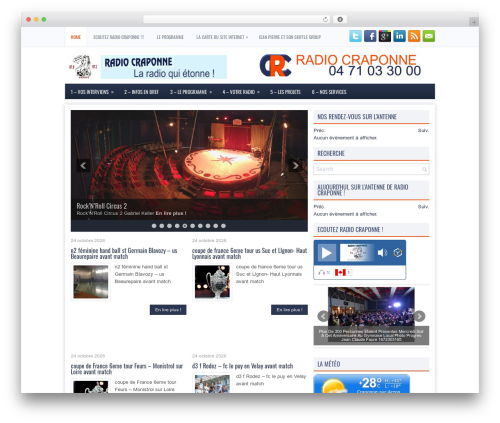Click Préc. under Aujourd'hui sur l'antenne
The width and height of the screenshot is (500, 423).
point(319,207)
